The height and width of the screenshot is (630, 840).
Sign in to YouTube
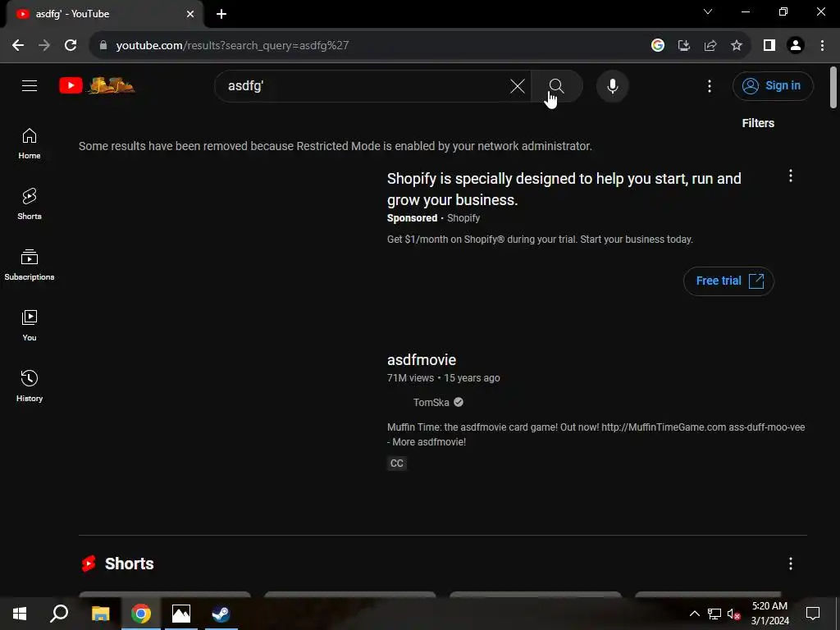pyautogui.click(x=773, y=85)
